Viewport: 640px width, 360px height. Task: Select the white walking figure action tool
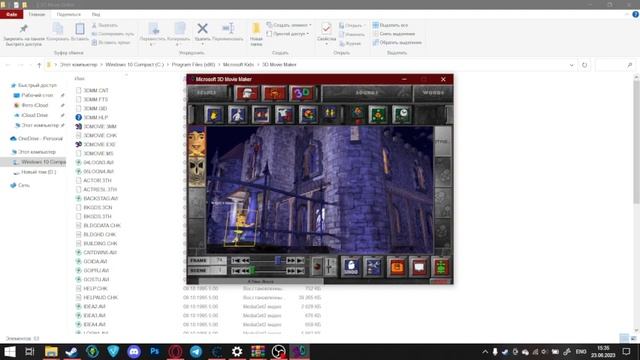(x=237, y=115)
